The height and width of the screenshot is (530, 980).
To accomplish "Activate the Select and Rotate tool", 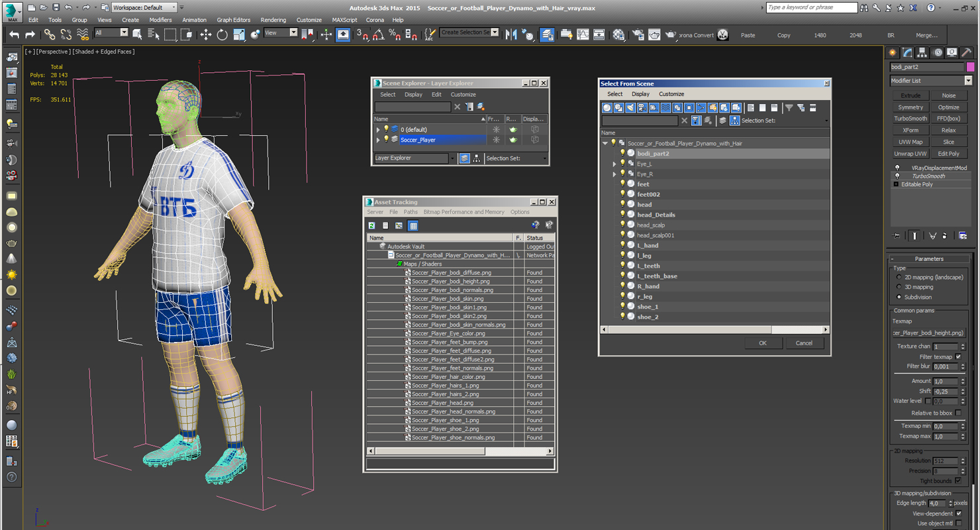I will 222,34.
